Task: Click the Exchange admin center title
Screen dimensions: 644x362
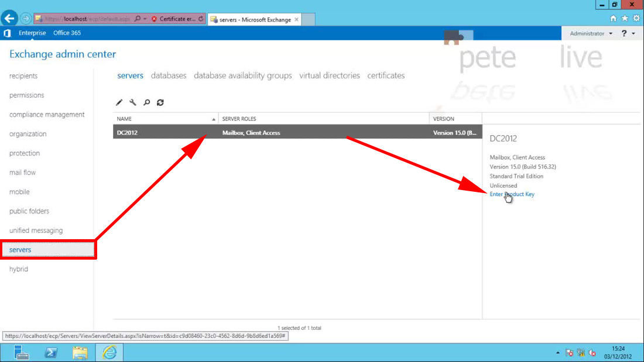Action: 63,54
